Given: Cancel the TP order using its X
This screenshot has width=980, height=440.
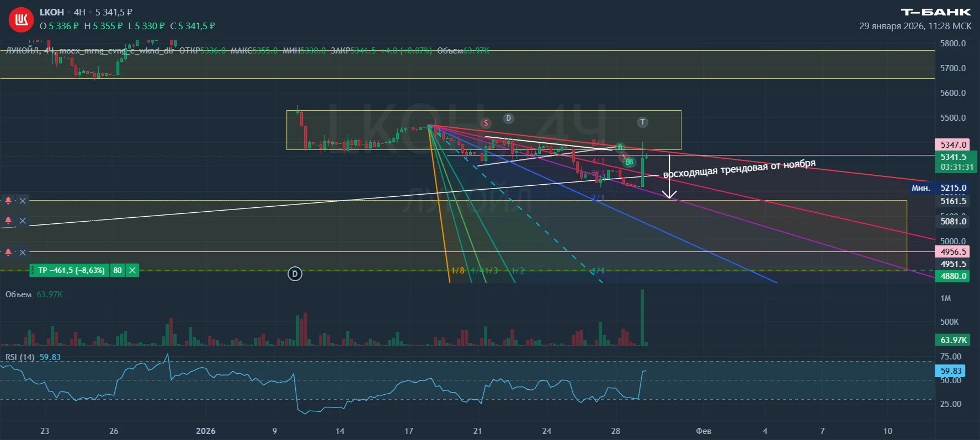Looking at the screenshot, I should coord(132,270).
